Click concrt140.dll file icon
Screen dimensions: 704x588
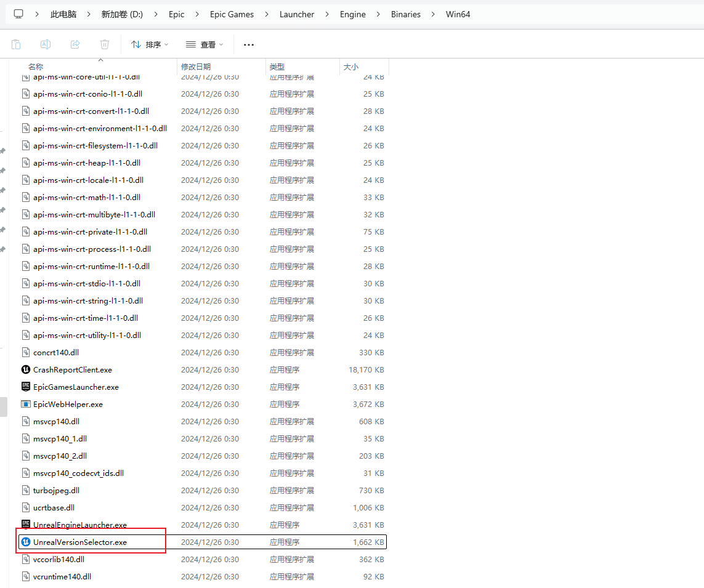point(26,352)
